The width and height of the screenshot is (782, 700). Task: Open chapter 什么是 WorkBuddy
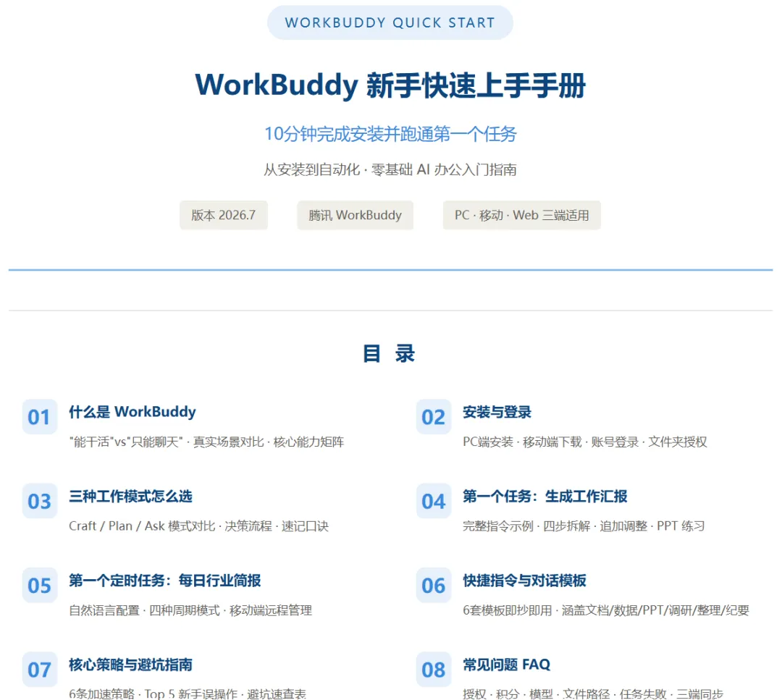click(133, 412)
